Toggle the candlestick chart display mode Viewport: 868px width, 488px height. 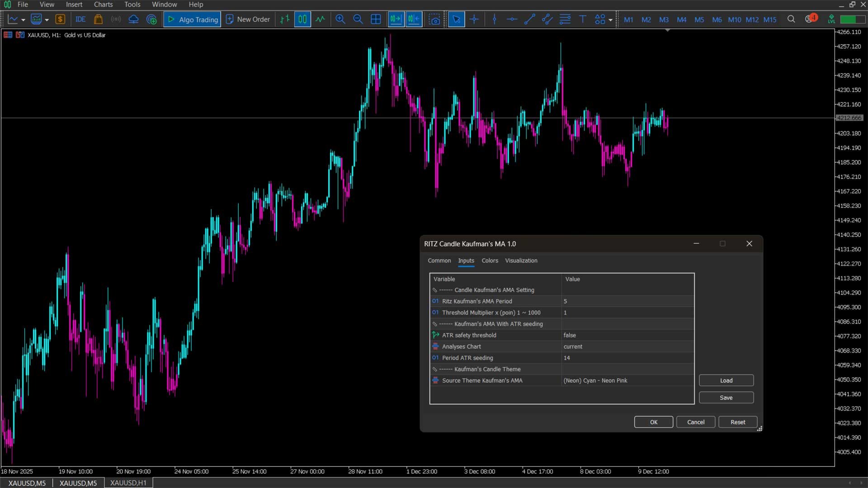(302, 19)
